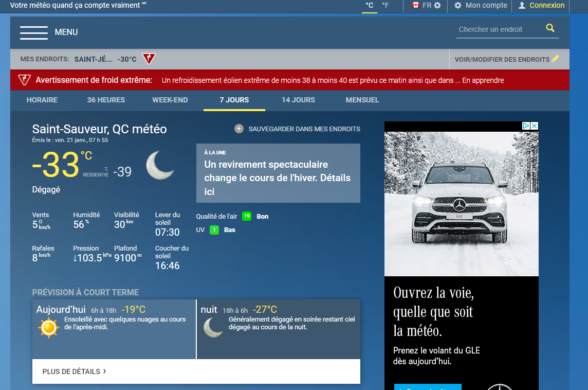Click the Canadian flag icon
588x390 pixels.
415,5
